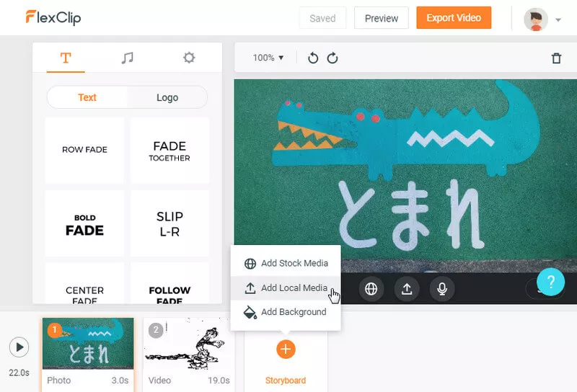Delete with the trash can icon
Image resolution: width=577 pixels, height=392 pixels.
[556, 58]
